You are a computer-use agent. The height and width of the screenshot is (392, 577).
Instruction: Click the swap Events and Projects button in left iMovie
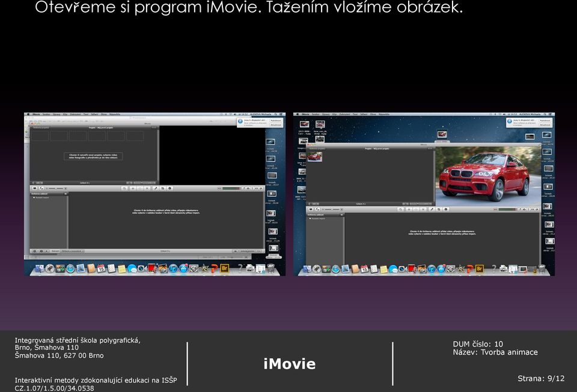pos(41,188)
